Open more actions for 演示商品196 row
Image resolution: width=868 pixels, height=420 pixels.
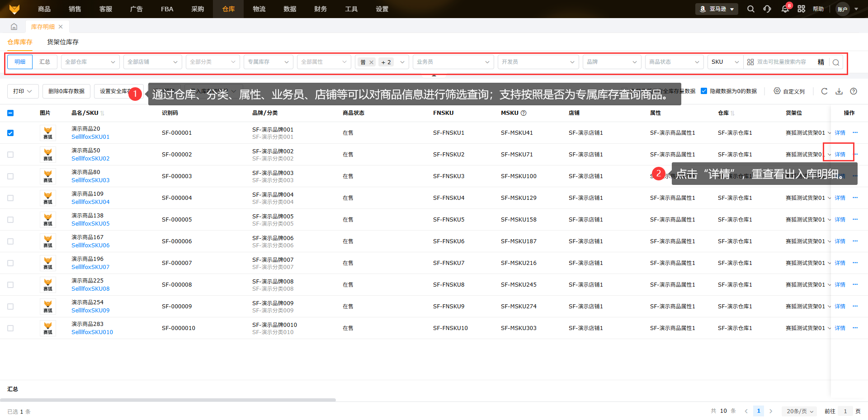coord(855,263)
